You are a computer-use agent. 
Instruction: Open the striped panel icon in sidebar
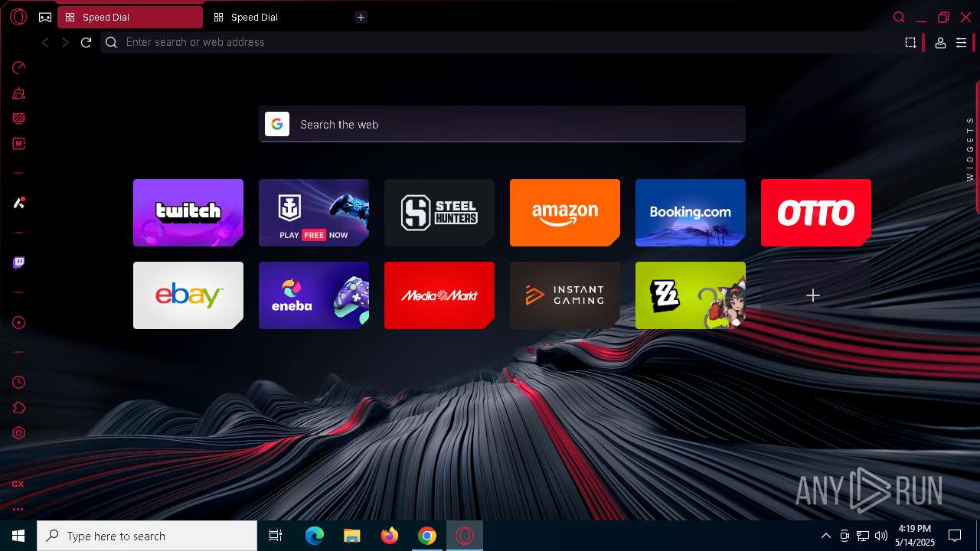tap(19, 119)
